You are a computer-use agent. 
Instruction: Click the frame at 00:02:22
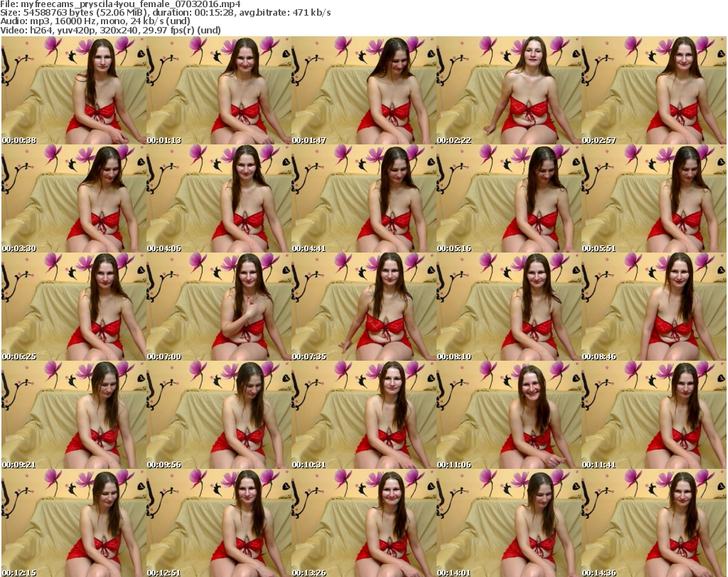pyautogui.click(x=508, y=90)
